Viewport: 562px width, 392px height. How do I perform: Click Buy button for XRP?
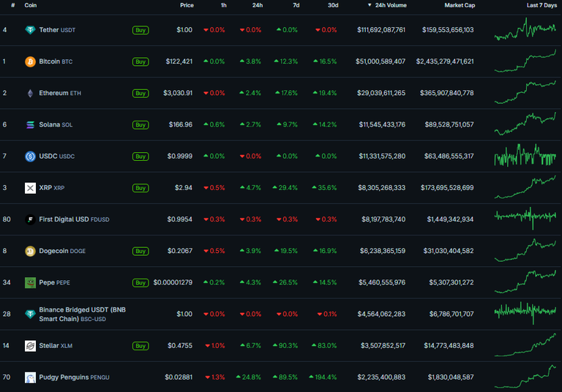(x=140, y=188)
